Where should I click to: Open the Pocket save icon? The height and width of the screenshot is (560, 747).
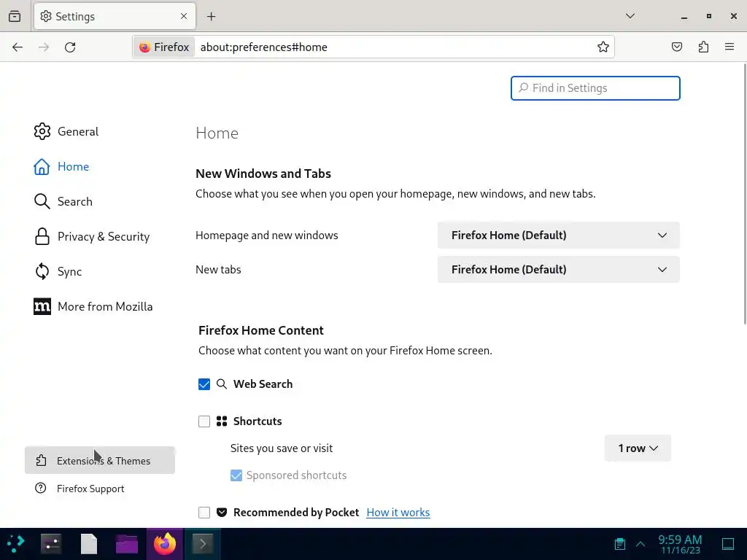tap(676, 47)
